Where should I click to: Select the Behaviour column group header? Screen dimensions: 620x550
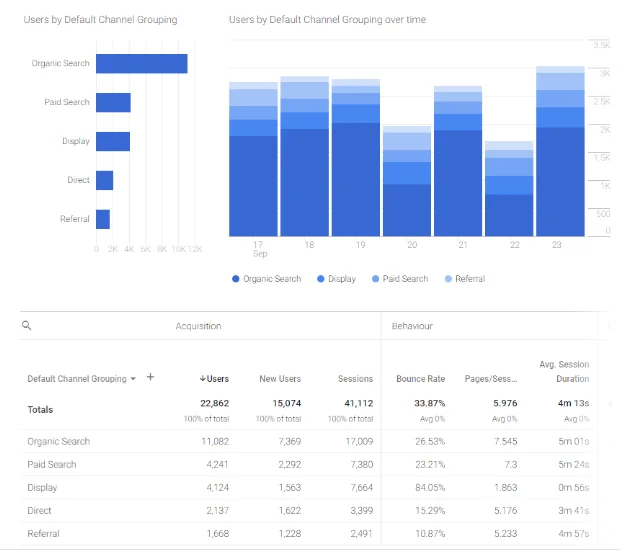(x=412, y=326)
